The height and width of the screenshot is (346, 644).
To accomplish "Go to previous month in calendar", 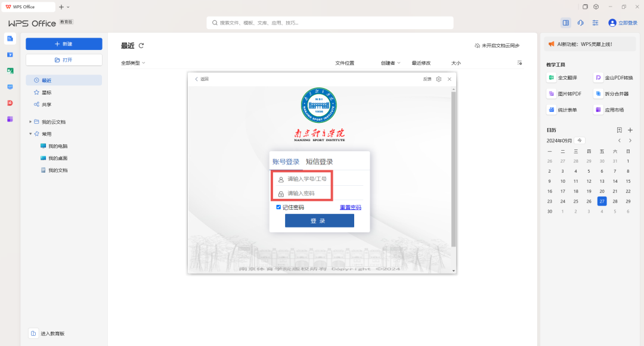I will coord(620,141).
